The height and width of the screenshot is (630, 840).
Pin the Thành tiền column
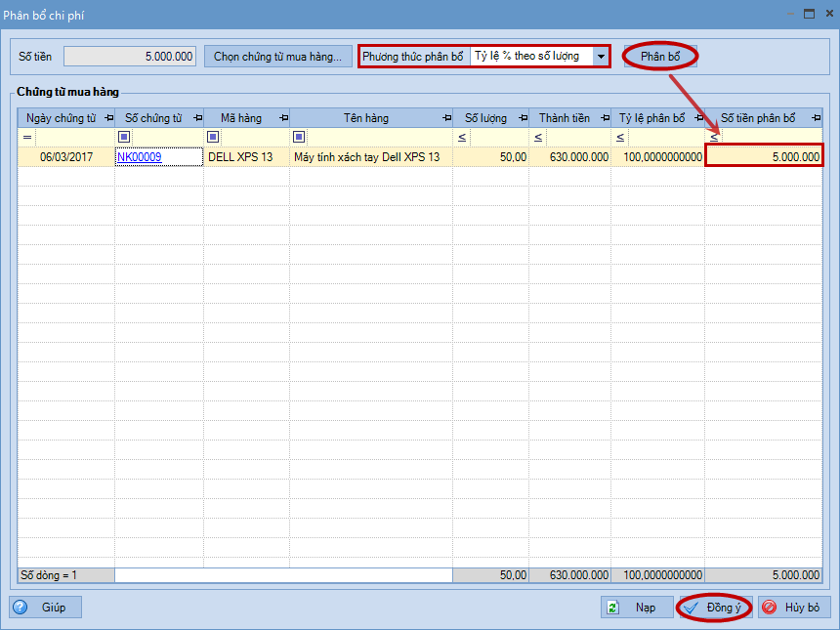(606, 118)
